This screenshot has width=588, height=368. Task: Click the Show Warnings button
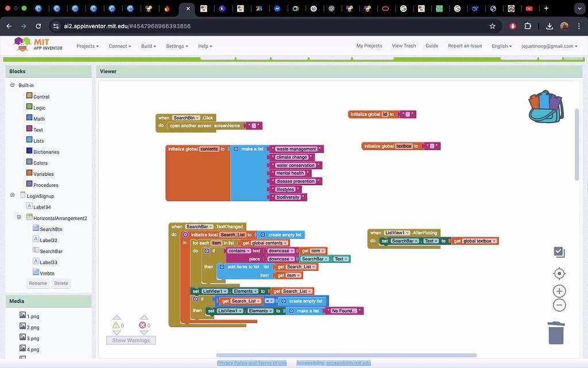point(131,340)
